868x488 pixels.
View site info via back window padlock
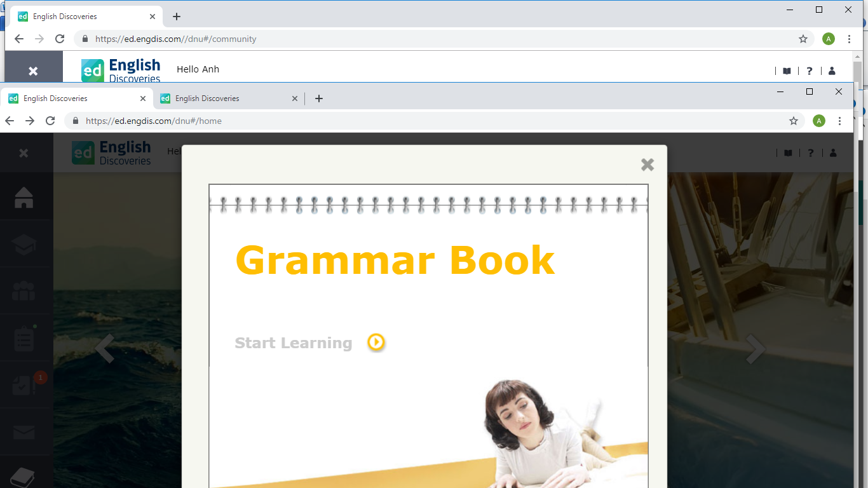click(85, 39)
